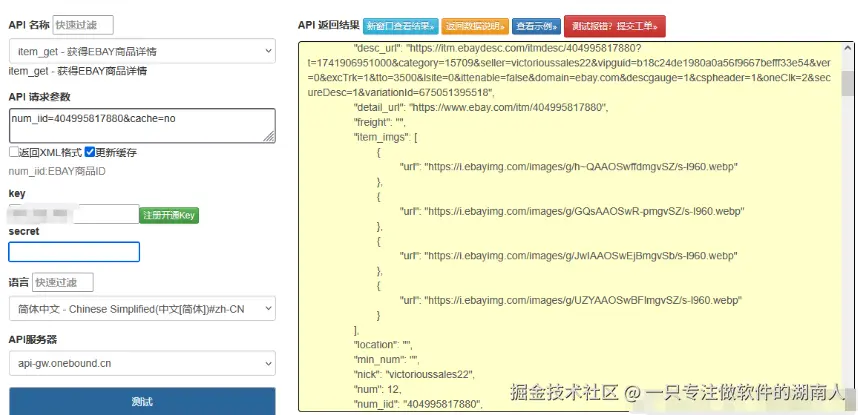Click the blue 测试 button

(x=142, y=401)
